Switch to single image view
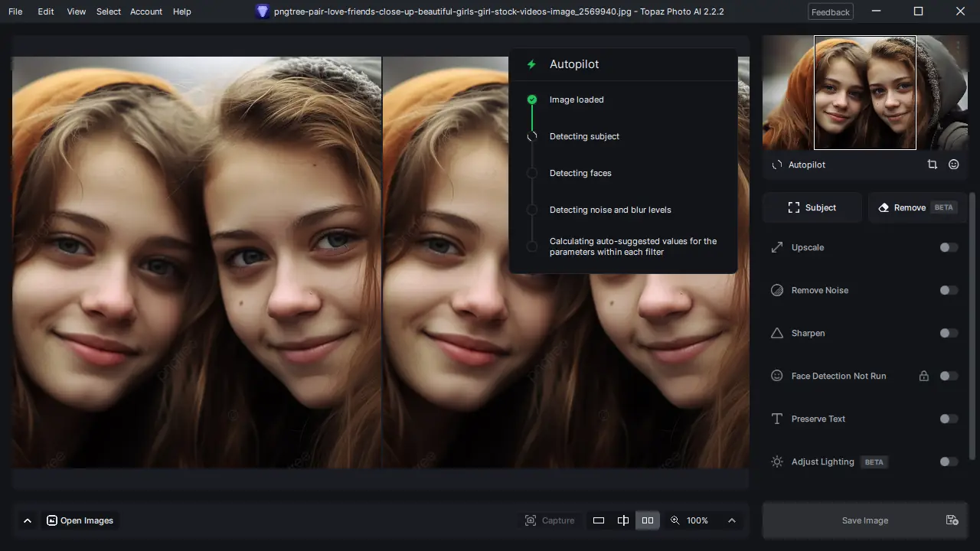980x551 pixels. pyautogui.click(x=599, y=520)
